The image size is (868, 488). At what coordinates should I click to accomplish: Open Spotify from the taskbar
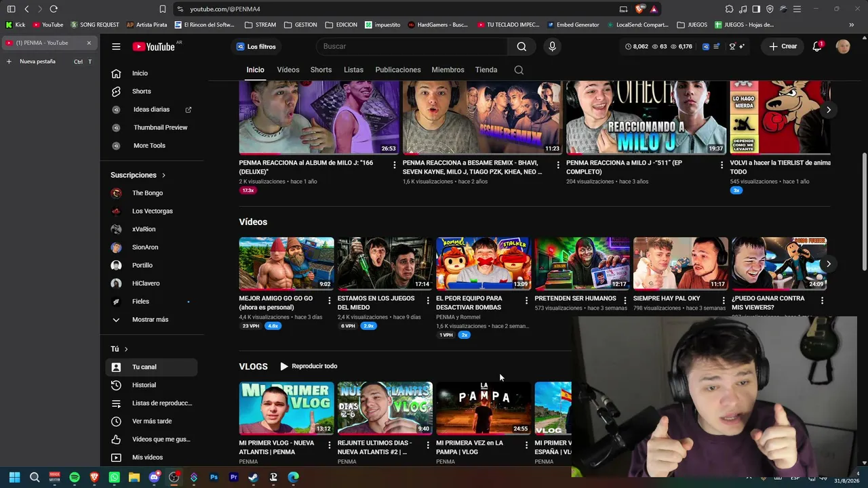(75, 477)
